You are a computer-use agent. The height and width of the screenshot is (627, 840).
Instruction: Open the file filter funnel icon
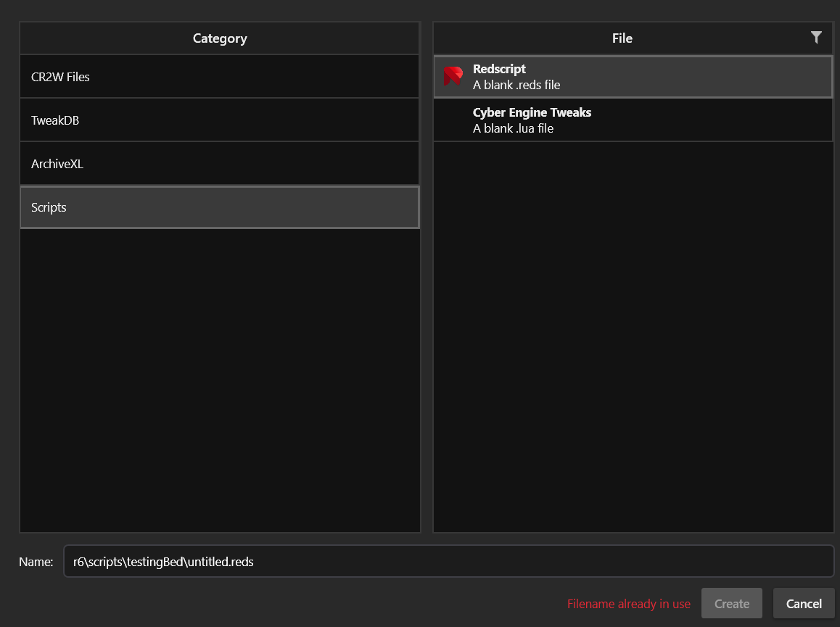[816, 38]
